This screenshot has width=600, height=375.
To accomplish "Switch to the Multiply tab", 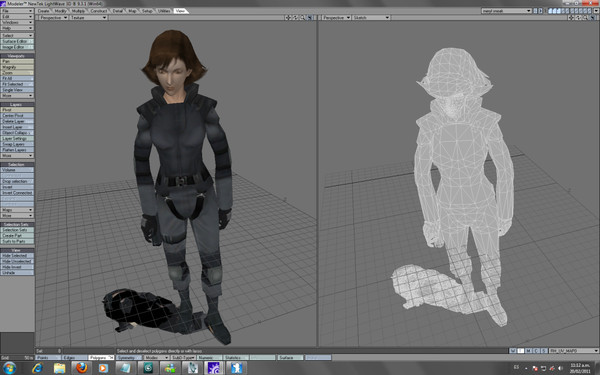I will pos(78,11).
